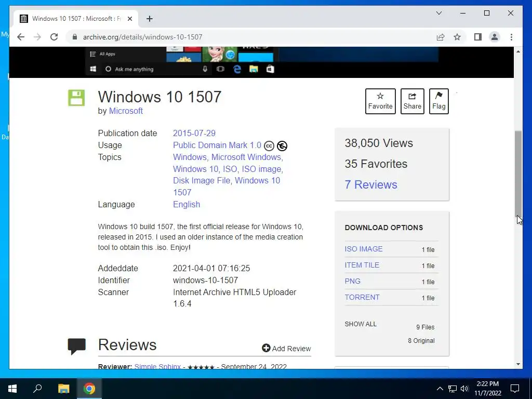Open the Microsoft Windows topic link

click(x=246, y=157)
